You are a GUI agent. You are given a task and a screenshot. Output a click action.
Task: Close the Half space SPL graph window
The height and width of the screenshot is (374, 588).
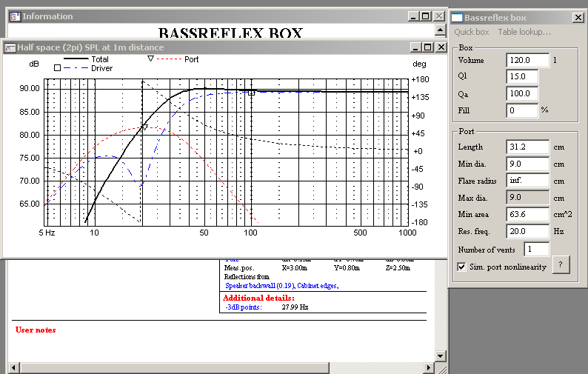pyautogui.click(x=441, y=47)
